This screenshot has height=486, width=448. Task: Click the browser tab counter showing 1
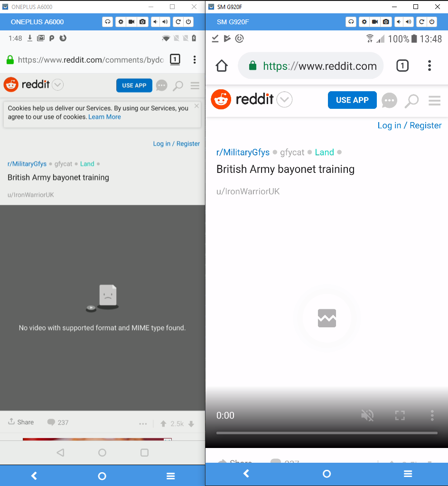point(402,66)
